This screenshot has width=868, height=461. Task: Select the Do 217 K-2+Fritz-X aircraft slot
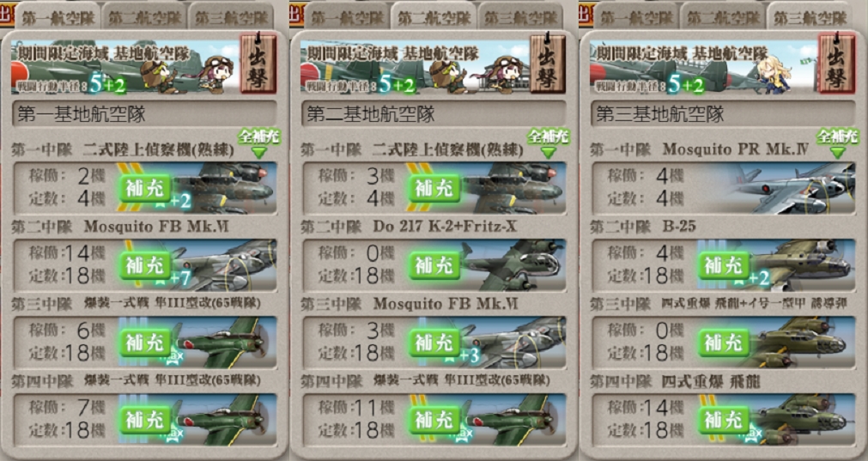tap(434, 265)
